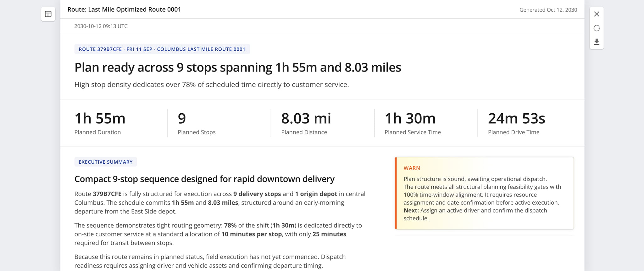Click the 'Planned Stops' label

coord(197,132)
